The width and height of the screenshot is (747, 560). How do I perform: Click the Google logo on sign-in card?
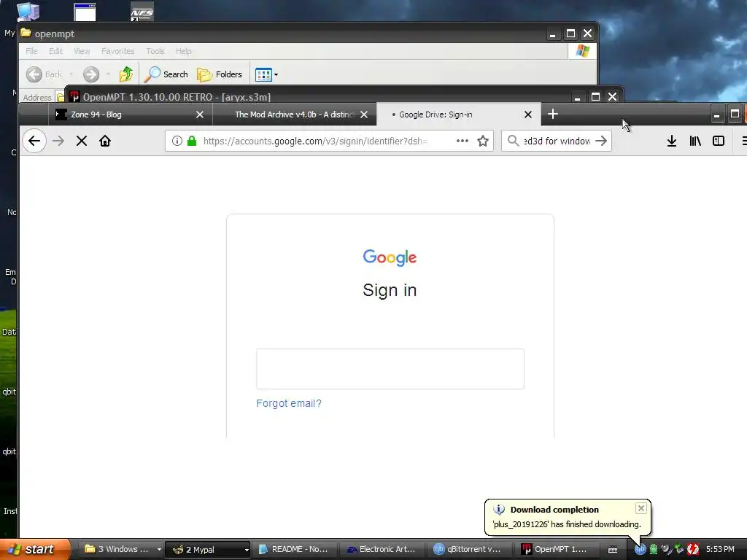390,257
